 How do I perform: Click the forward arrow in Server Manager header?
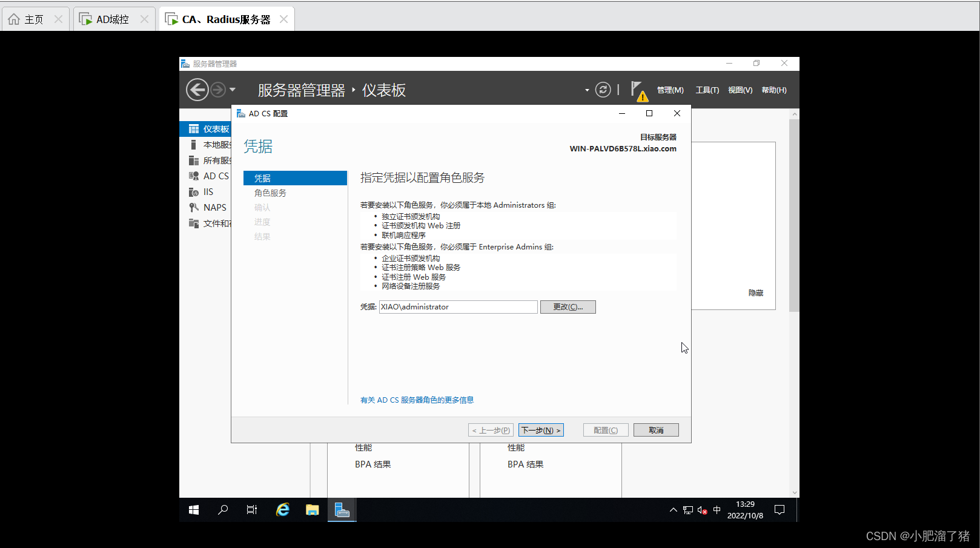[218, 90]
